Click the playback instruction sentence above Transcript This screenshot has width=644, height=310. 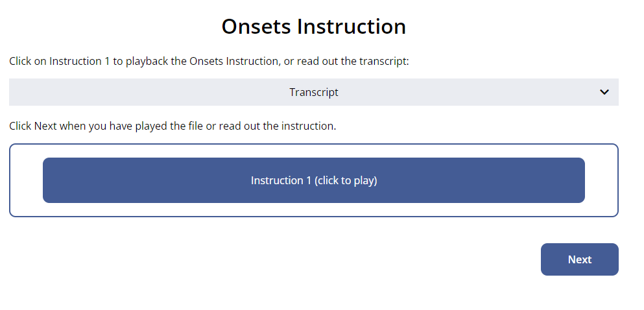click(209, 61)
